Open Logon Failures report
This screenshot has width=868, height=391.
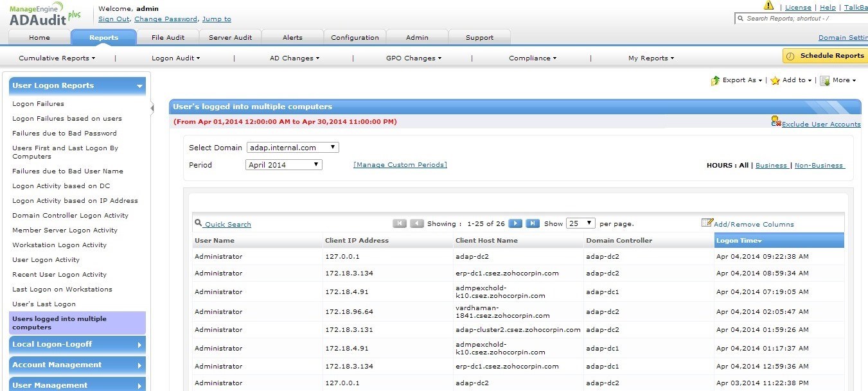[x=38, y=104]
